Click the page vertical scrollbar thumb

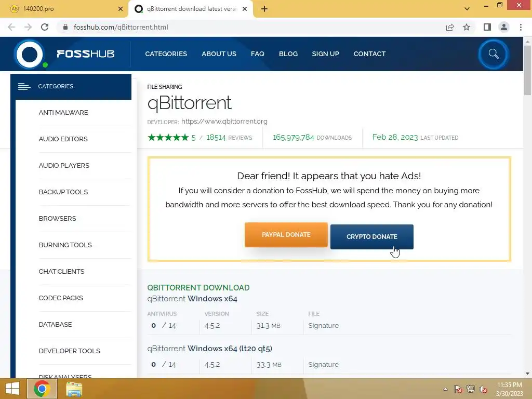[527, 70]
